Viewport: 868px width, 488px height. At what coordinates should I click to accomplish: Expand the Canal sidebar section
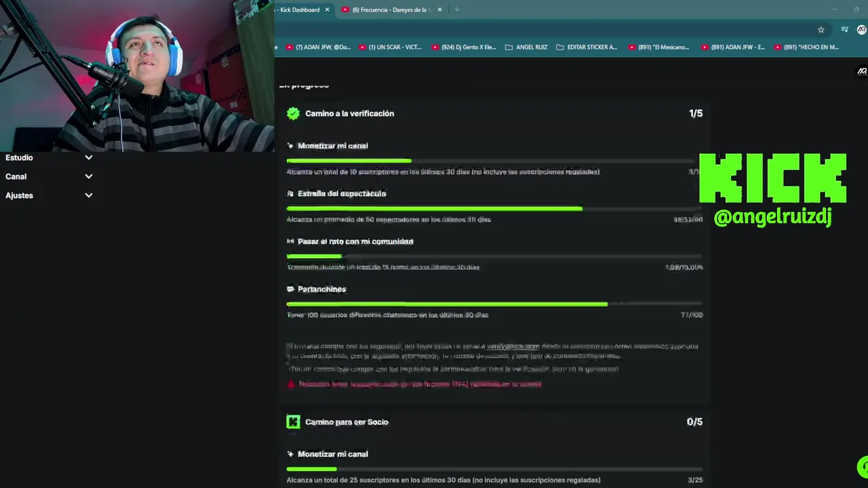click(88, 176)
